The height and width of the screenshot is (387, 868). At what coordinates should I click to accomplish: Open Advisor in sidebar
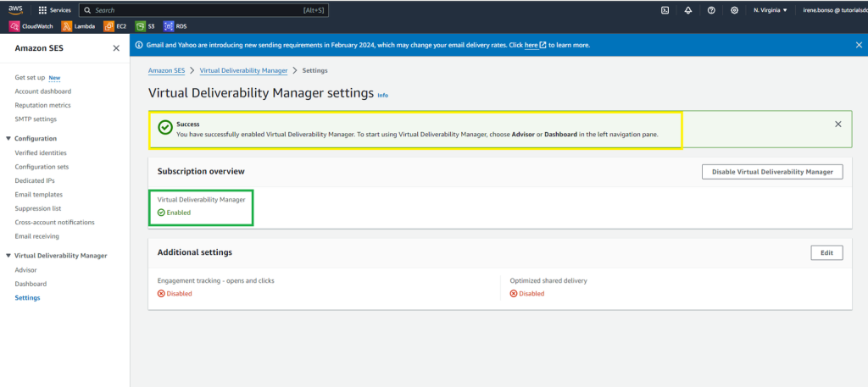pos(26,270)
